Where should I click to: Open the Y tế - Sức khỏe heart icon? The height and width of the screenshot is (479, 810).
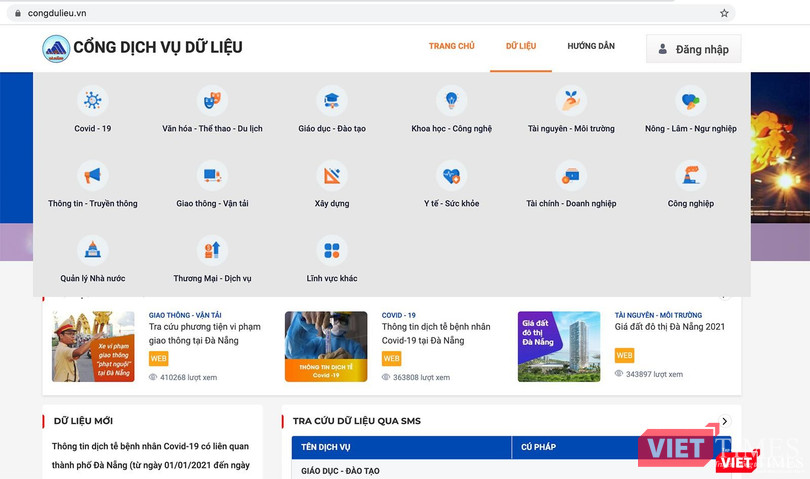[451, 175]
